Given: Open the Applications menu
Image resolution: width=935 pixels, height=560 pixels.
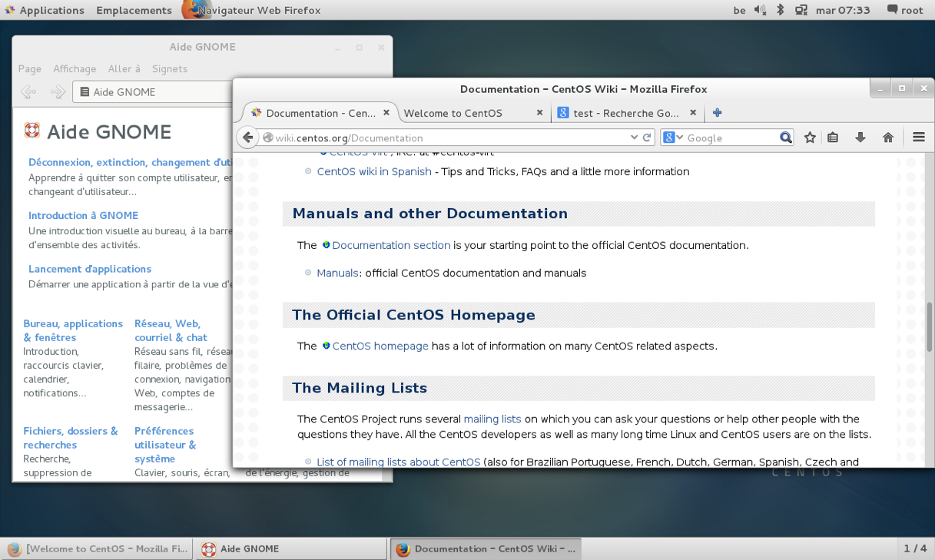Looking at the screenshot, I should 44,10.
